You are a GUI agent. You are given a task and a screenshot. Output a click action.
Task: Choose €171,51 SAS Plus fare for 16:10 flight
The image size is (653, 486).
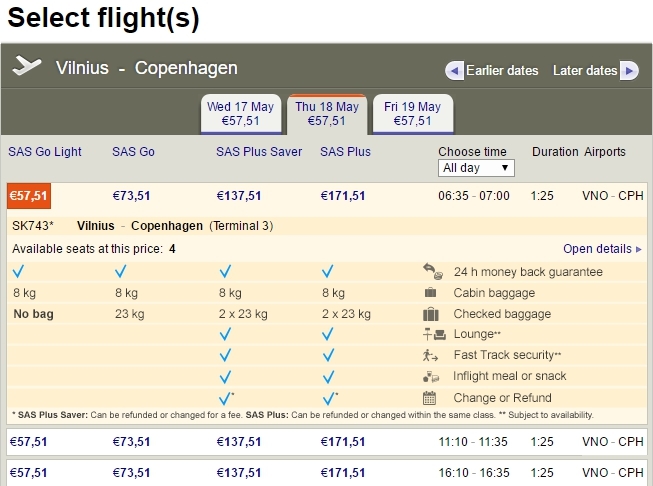342,472
